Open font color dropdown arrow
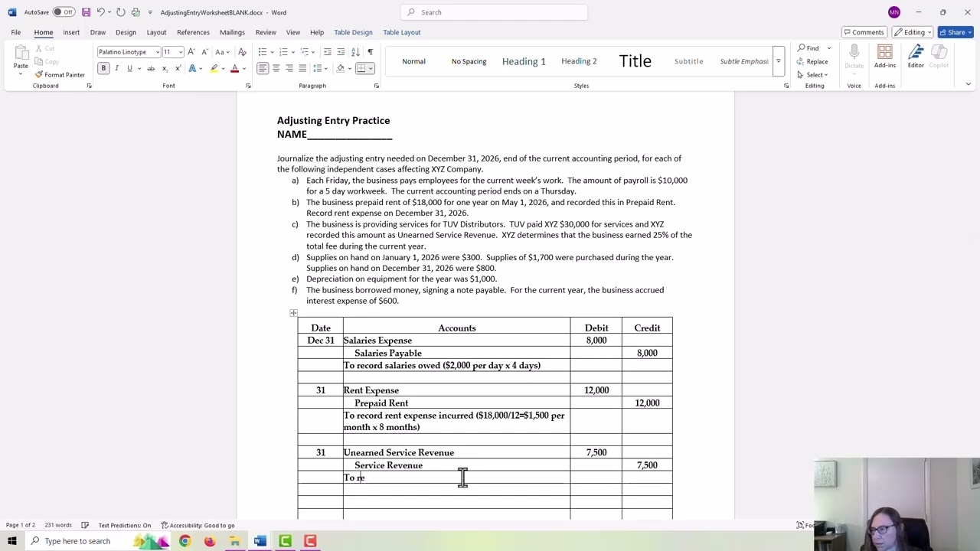Viewport: 980px width, 551px height. click(244, 68)
